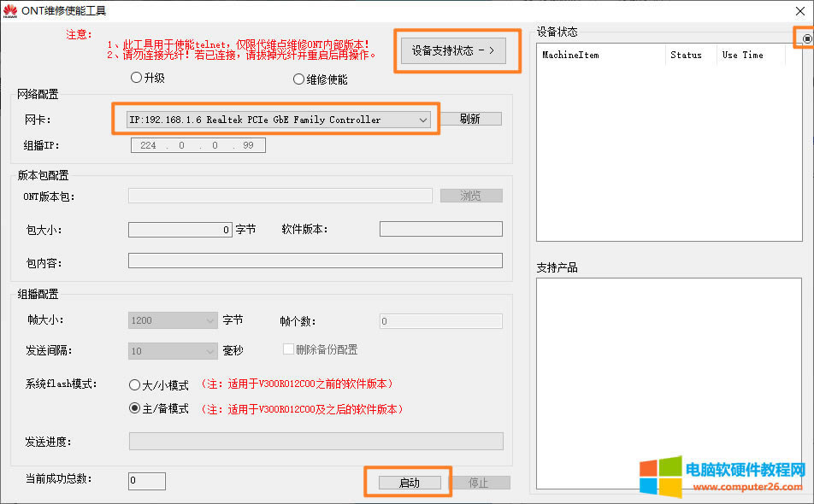Click the 设备支持状态 -> button
Image resolution: width=814 pixels, height=504 pixels.
click(453, 50)
